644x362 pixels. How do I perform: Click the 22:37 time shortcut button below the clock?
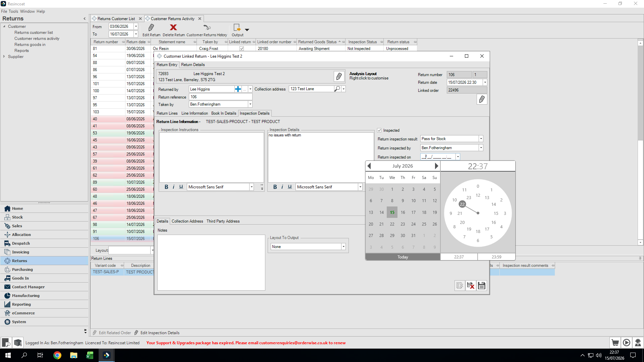point(459,257)
